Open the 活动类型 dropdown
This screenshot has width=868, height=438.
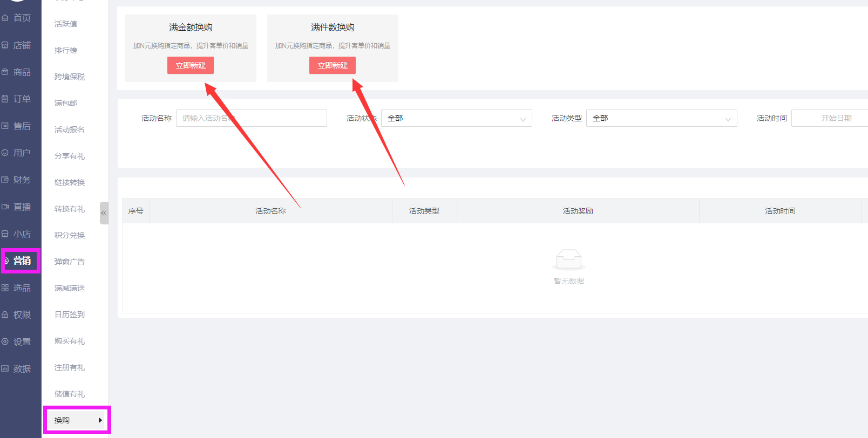661,118
